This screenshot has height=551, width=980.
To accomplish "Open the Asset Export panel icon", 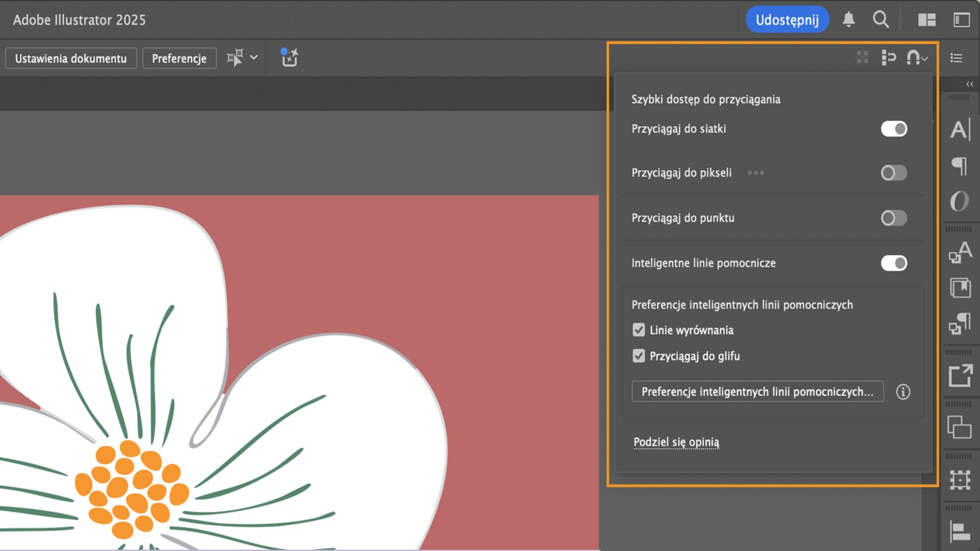I will click(960, 376).
